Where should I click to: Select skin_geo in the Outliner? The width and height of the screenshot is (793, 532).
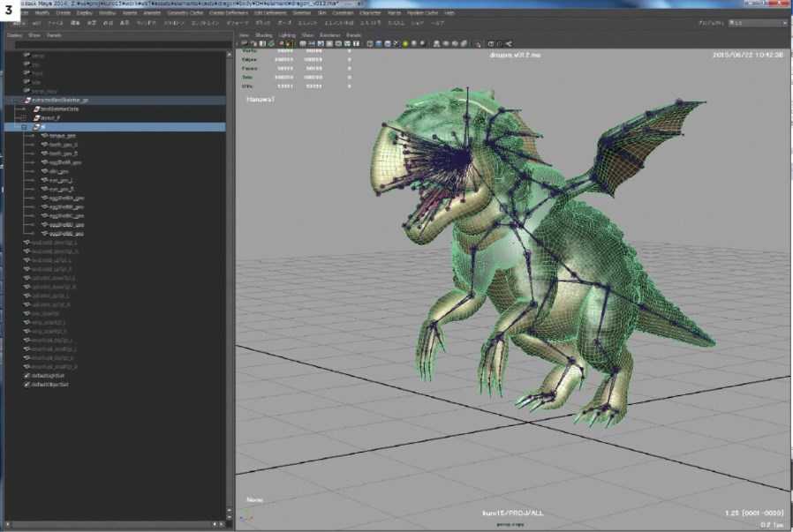click(x=59, y=171)
